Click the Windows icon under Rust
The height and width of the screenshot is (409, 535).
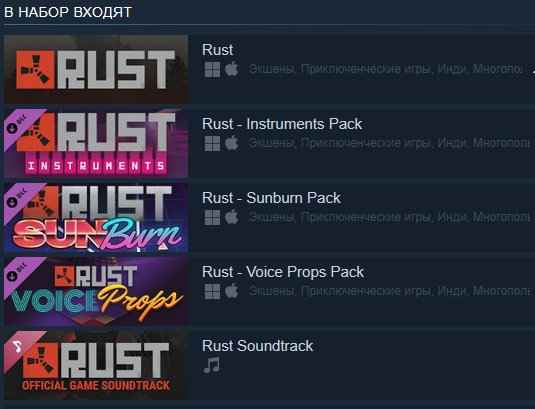tap(212, 70)
